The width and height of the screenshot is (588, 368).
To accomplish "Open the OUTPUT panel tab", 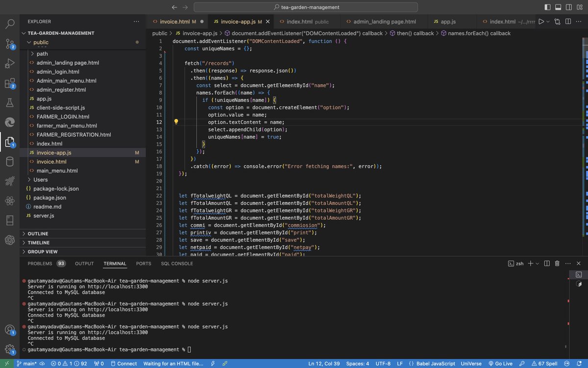I will coord(84,263).
